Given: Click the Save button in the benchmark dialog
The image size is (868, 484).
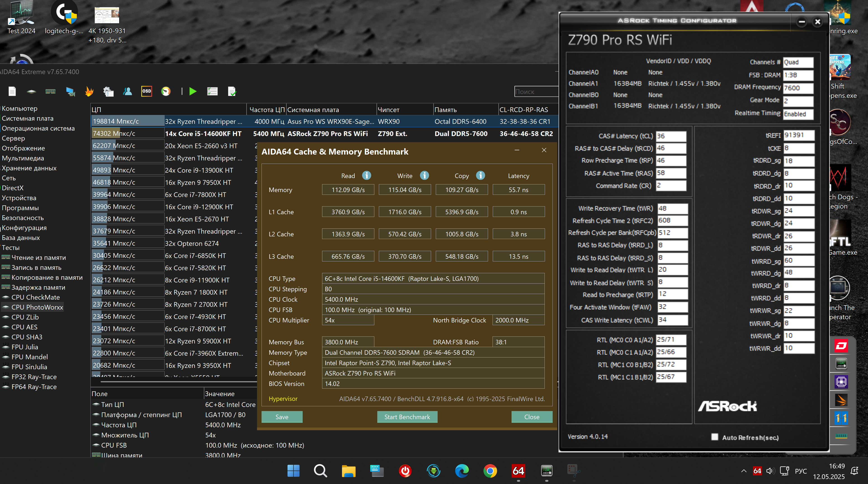Looking at the screenshot, I should tap(282, 417).
